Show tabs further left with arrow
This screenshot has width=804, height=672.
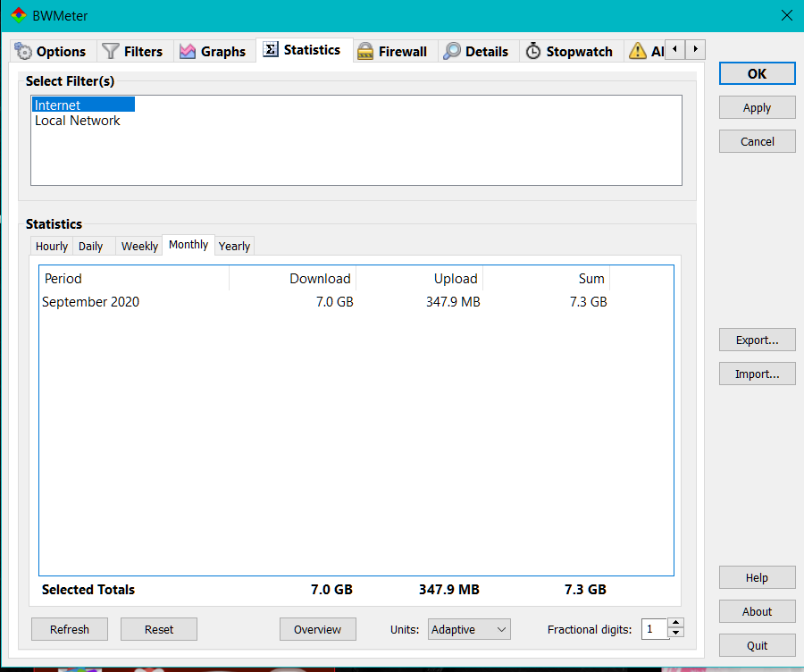pyautogui.click(x=674, y=49)
